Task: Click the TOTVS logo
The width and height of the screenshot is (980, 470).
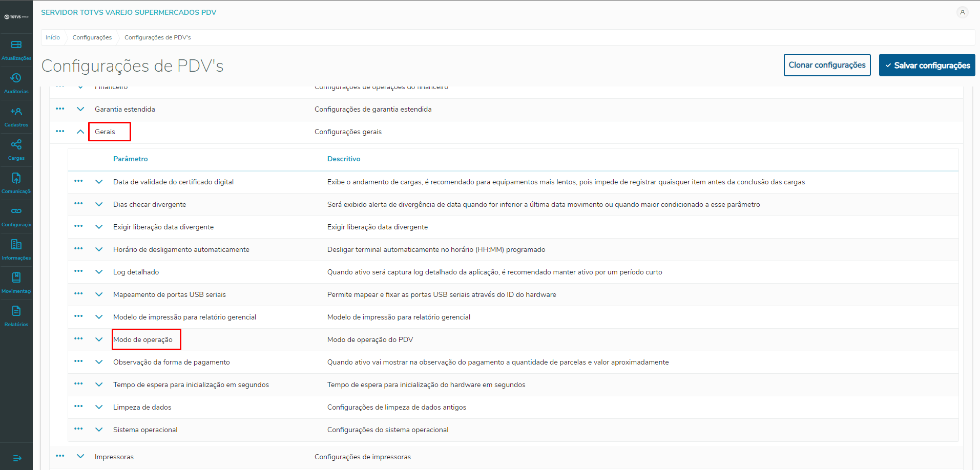Action: pyautogui.click(x=16, y=17)
